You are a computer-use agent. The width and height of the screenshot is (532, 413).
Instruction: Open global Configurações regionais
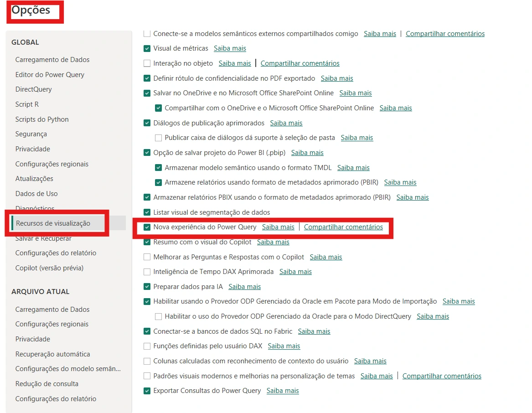click(x=52, y=164)
